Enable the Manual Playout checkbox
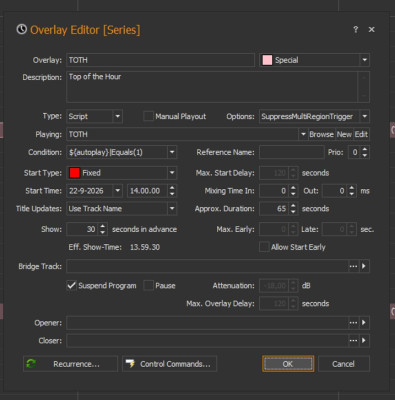Screen dimensions: 395x400 click(x=148, y=116)
